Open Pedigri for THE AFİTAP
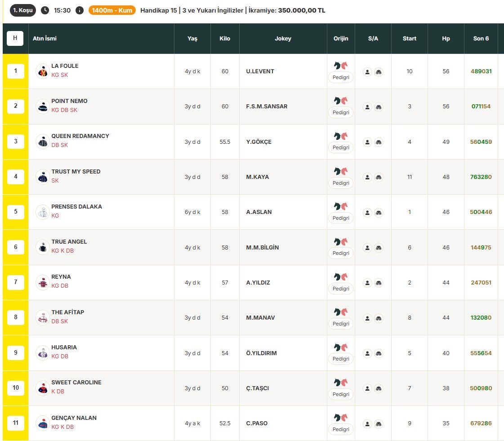This screenshot has height=441, width=504. [341, 324]
